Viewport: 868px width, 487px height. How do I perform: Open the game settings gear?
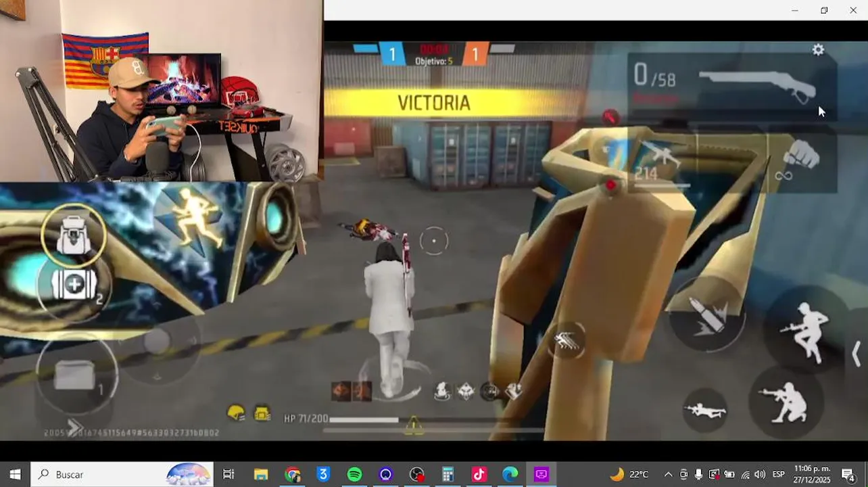(818, 50)
